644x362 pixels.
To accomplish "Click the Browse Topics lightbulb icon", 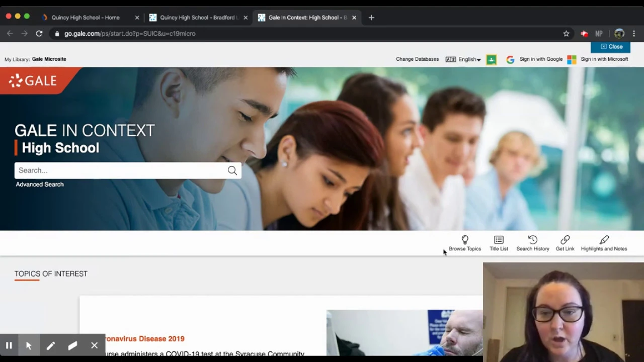I will (x=465, y=240).
